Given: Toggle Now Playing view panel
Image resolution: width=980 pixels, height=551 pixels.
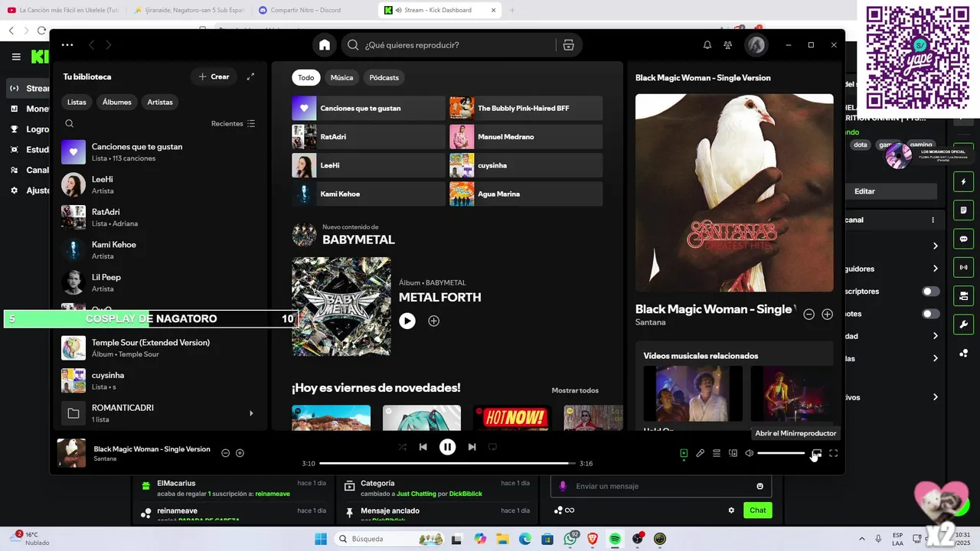Looking at the screenshot, I should [x=684, y=453].
